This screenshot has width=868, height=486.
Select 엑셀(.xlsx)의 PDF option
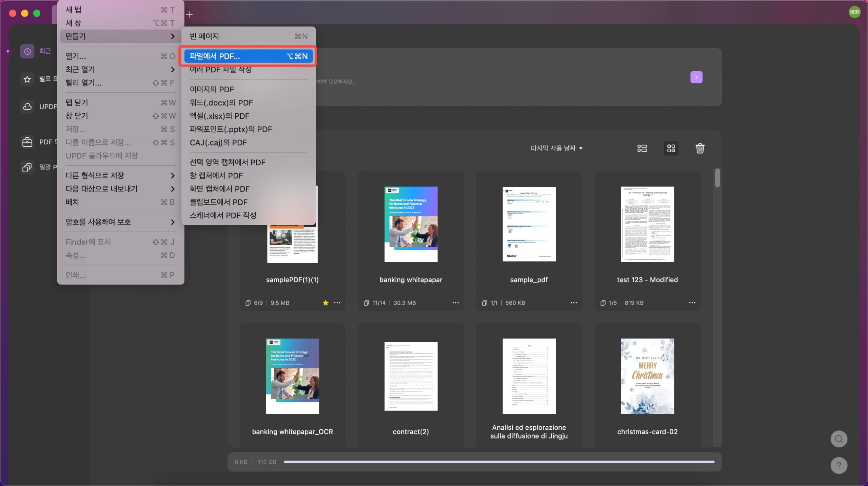pyautogui.click(x=249, y=116)
